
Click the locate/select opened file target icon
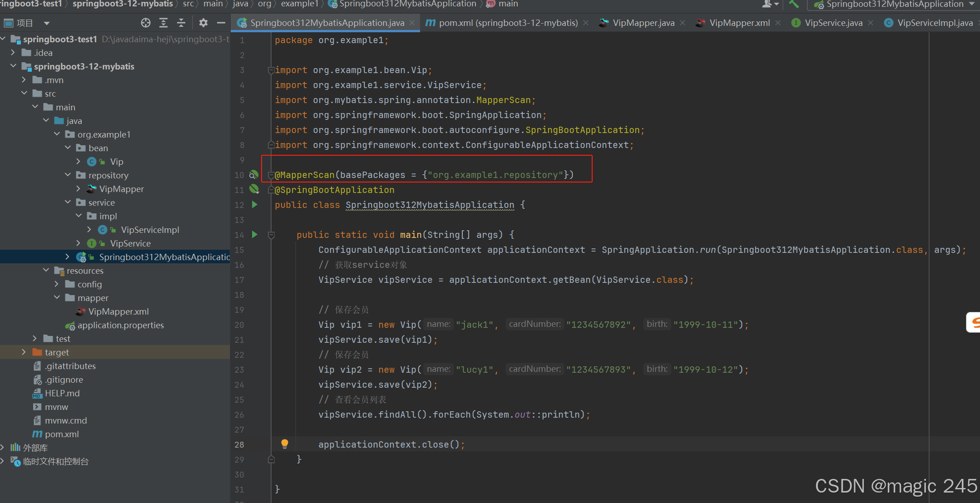pyautogui.click(x=145, y=23)
